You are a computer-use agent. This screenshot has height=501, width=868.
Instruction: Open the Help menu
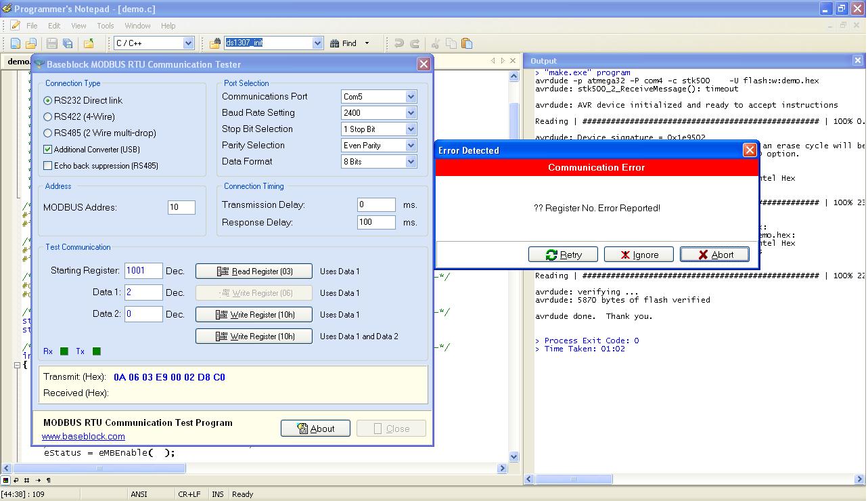[x=168, y=26]
